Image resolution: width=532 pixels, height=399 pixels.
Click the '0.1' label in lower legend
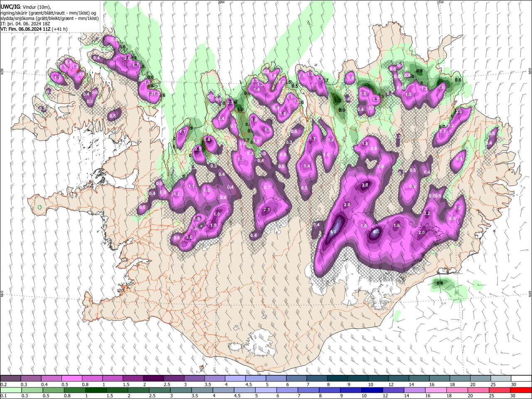(3, 396)
